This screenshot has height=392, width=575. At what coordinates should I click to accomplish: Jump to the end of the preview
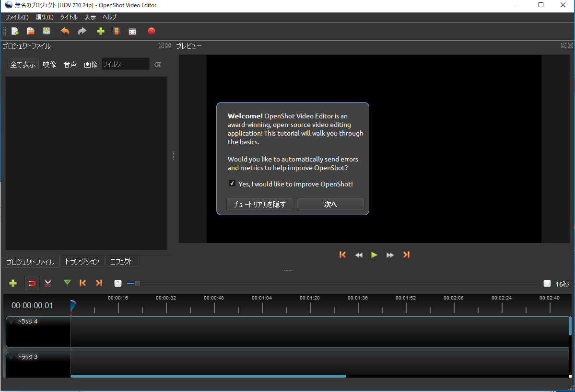coord(406,254)
